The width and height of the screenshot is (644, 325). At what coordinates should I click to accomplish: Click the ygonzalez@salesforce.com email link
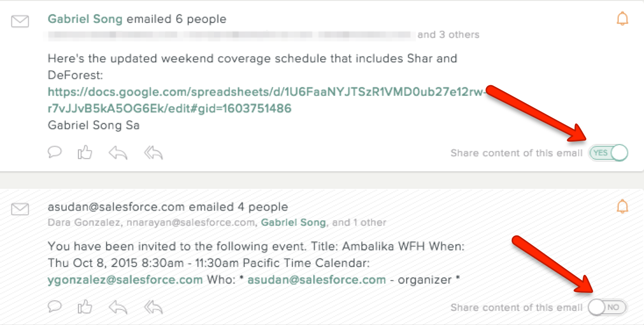pos(125,280)
